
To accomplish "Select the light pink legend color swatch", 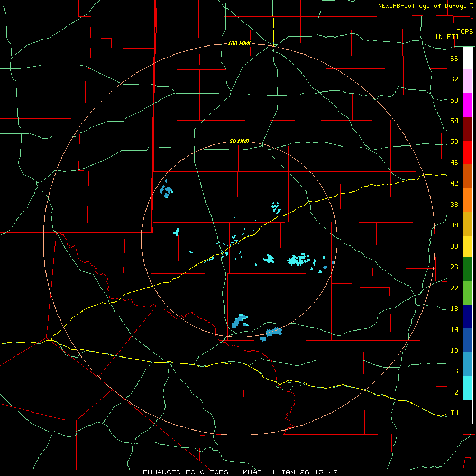I will 467,81.
